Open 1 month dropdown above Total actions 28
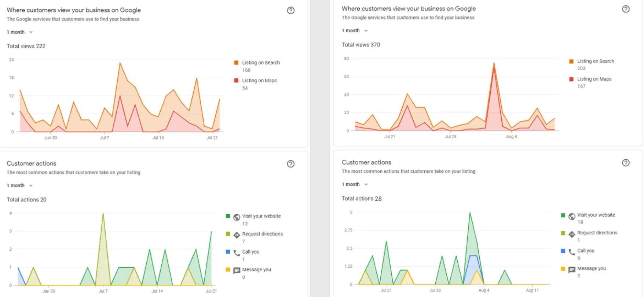Screen dimensions: 644x297 click(355, 185)
